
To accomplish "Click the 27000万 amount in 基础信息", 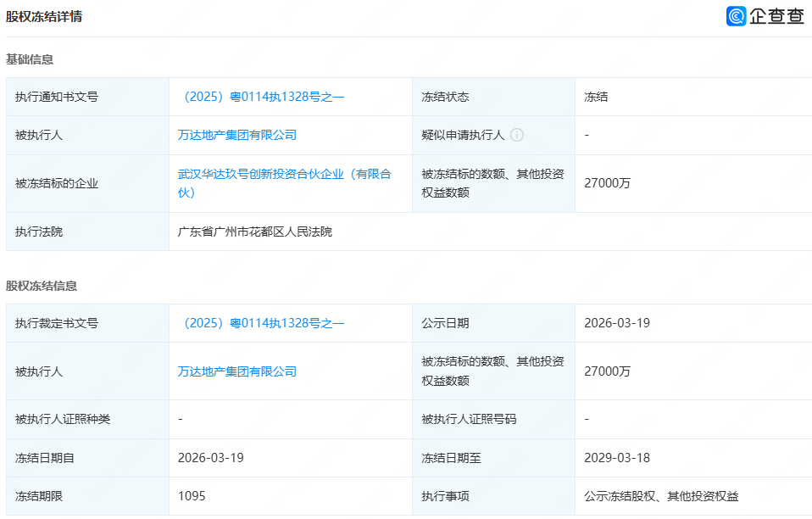I will 608,183.
